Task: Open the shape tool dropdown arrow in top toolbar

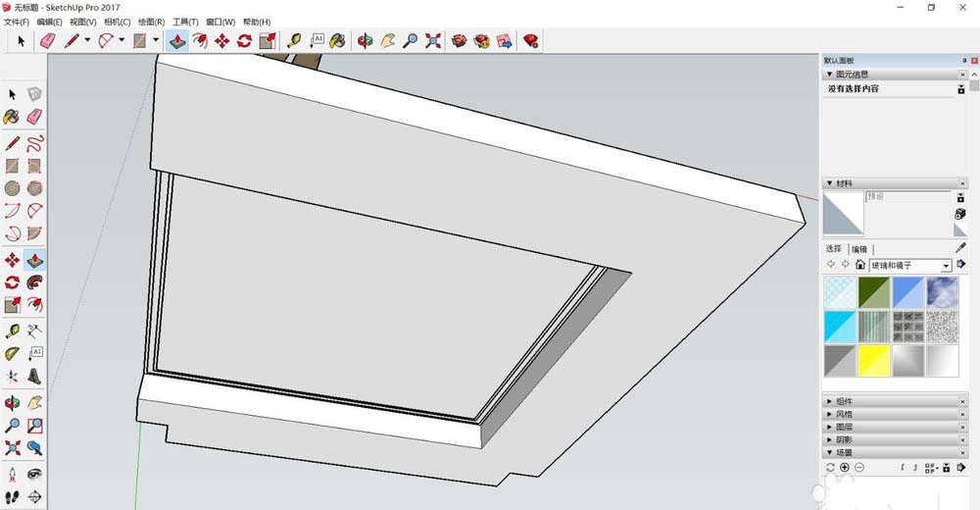Action: click(x=155, y=40)
